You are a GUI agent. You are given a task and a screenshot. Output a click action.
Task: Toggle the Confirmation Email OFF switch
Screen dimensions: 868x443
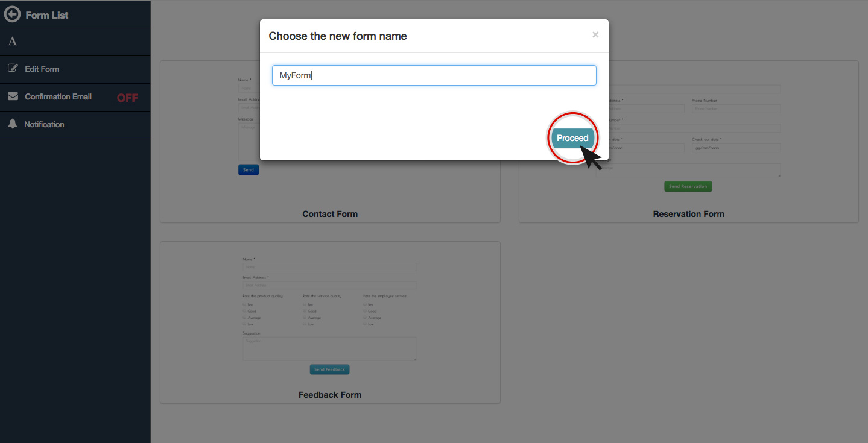[127, 98]
